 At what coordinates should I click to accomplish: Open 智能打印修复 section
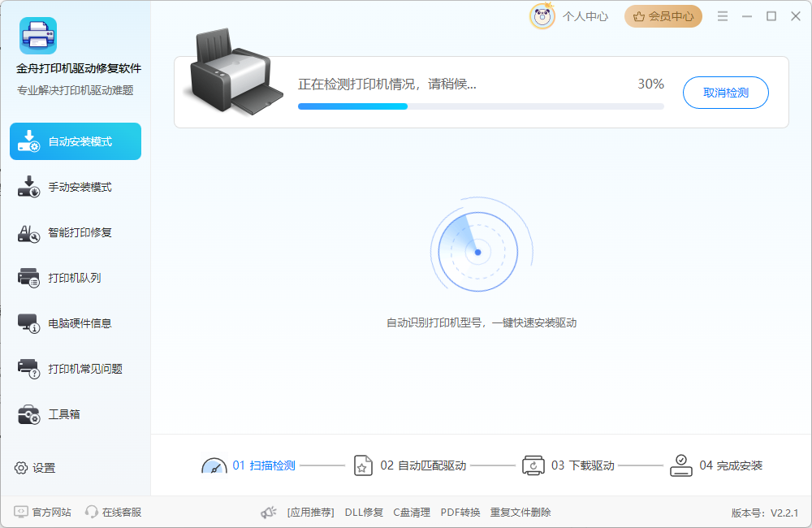point(76,232)
